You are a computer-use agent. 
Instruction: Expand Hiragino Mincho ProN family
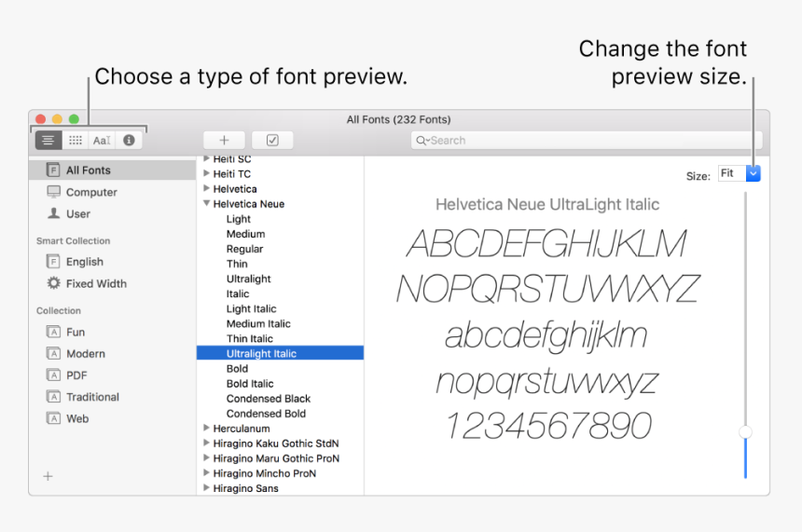[x=207, y=472]
